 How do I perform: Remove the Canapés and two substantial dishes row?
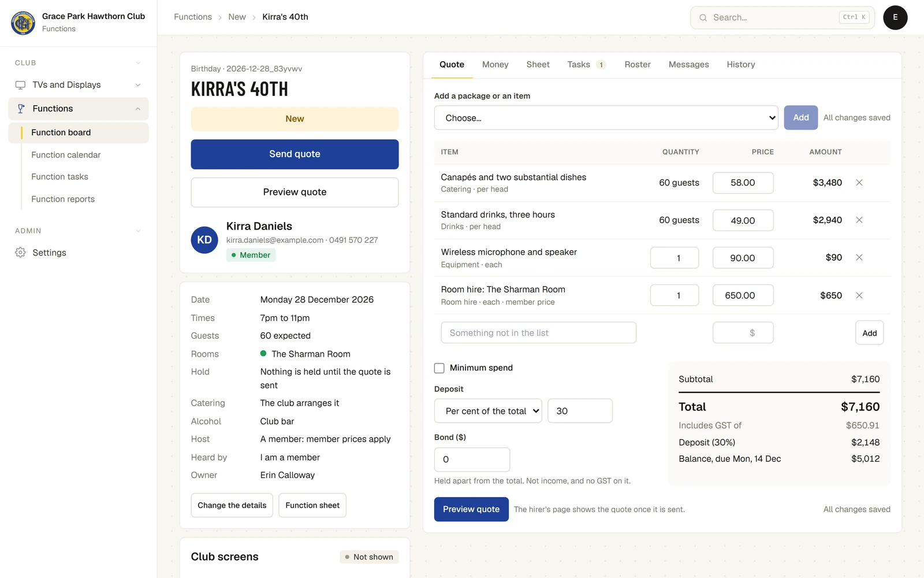click(859, 183)
